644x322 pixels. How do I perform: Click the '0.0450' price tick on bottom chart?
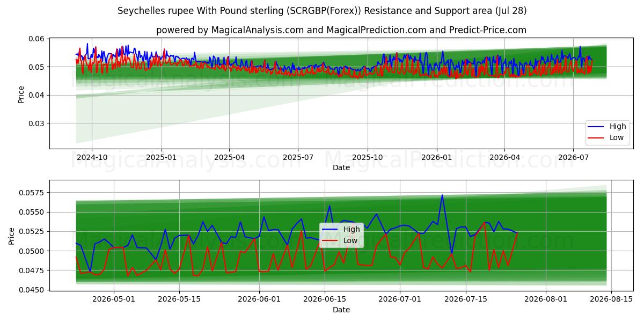pyautogui.click(x=33, y=290)
